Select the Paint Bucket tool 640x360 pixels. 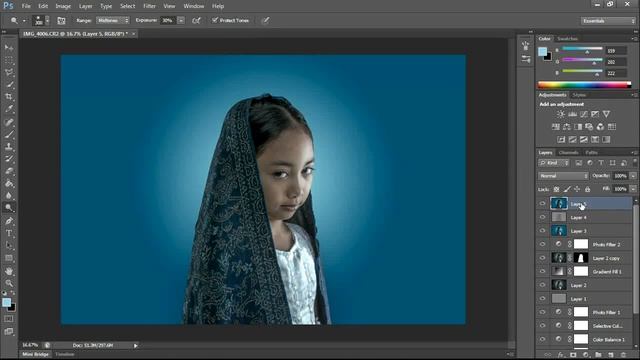pos(9,183)
